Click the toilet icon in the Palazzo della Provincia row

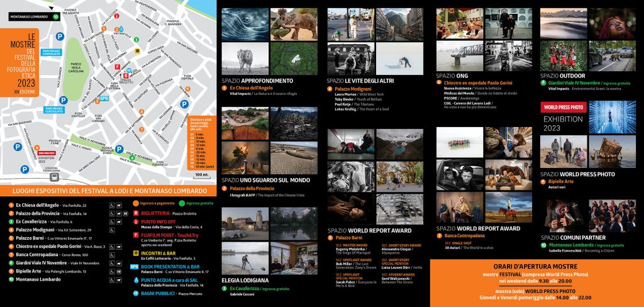126,214
